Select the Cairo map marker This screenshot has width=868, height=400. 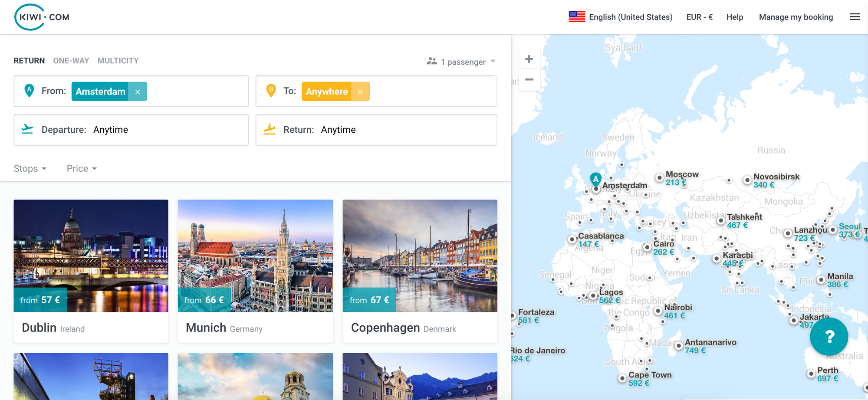tap(647, 247)
